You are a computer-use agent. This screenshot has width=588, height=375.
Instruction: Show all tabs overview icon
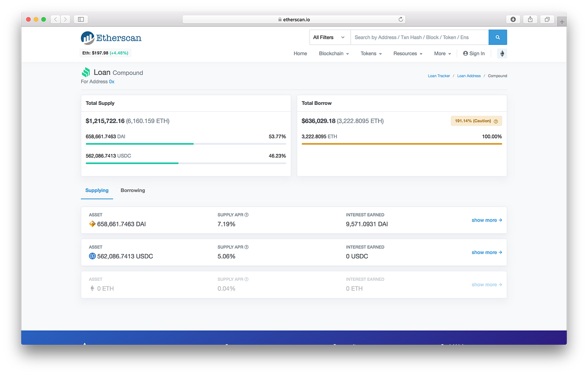point(547,19)
